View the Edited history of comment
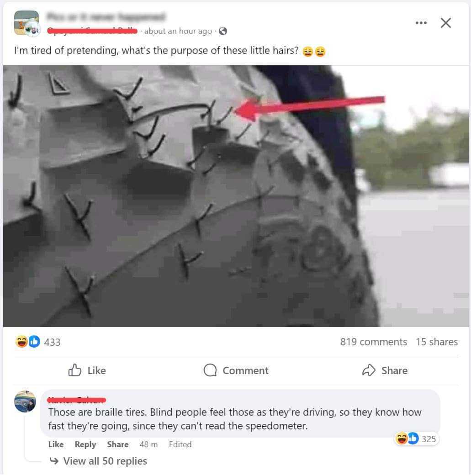This screenshot has width=471, height=476. tap(180, 444)
